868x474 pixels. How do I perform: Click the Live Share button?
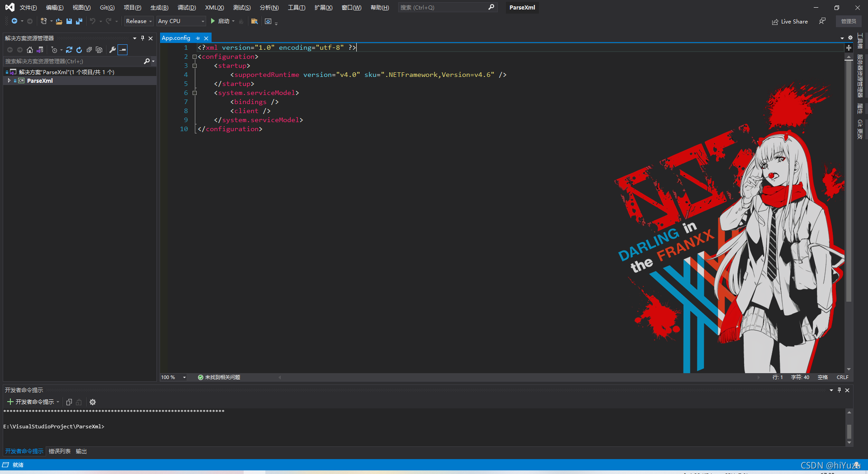(790, 21)
